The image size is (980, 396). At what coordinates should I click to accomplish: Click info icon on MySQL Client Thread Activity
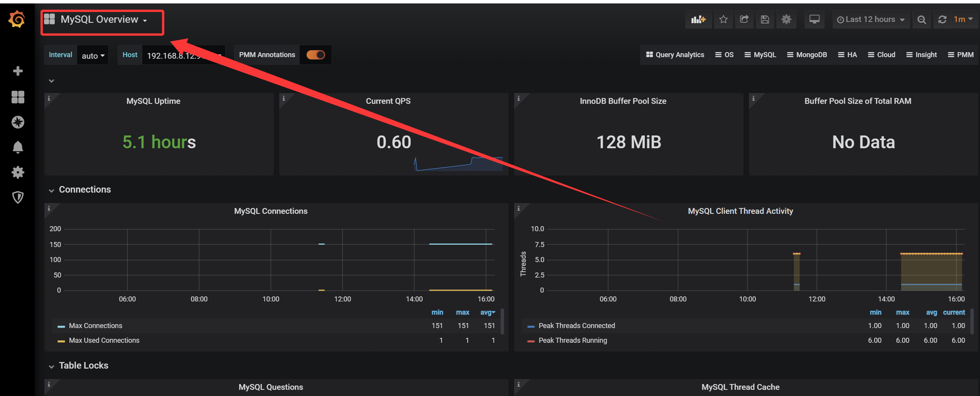click(x=519, y=208)
